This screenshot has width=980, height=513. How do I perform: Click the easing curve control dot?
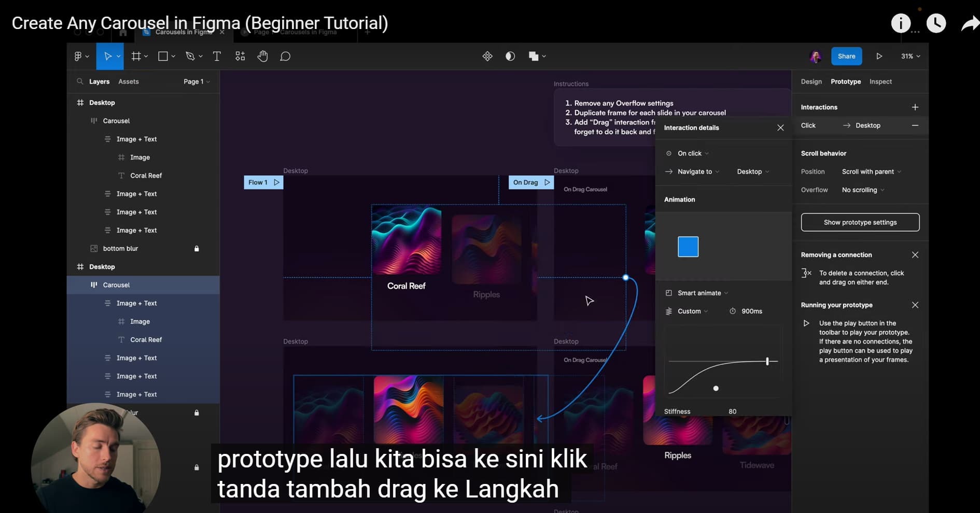pos(716,388)
